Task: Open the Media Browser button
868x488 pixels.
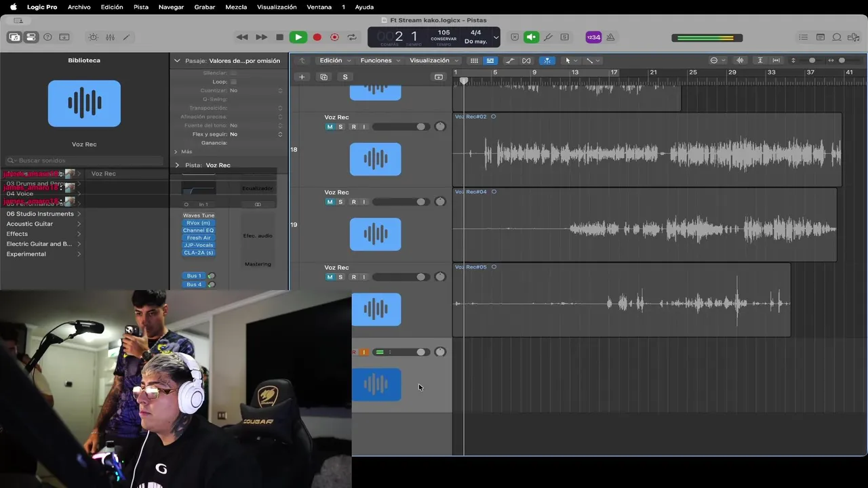Action: [854, 37]
